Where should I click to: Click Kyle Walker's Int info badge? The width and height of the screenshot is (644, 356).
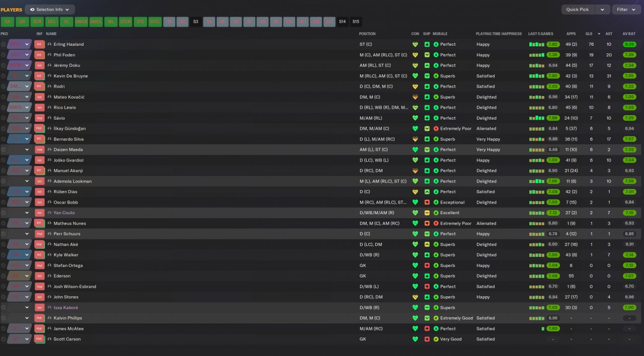pos(40,255)
